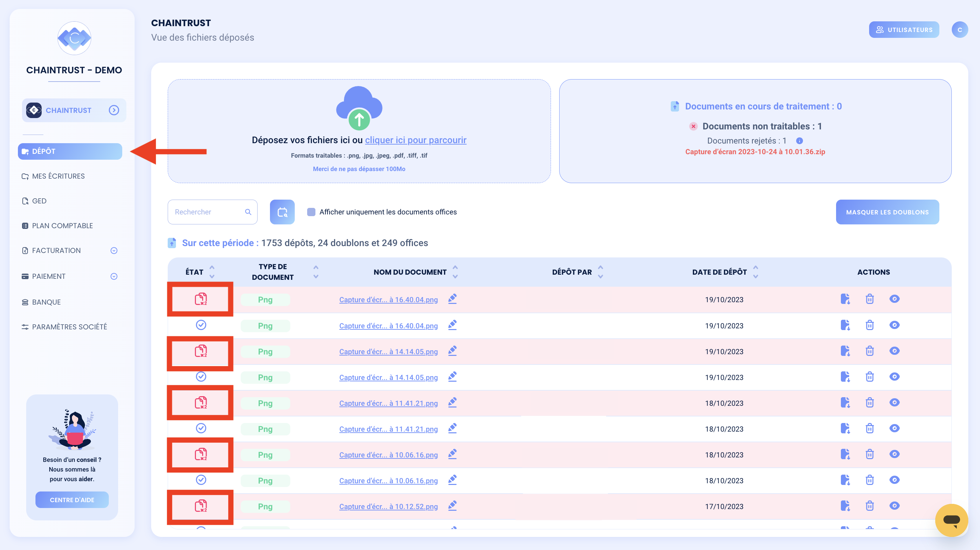The image size is (980, 550).
Task: Sort table by Type de document
Action: click(316, 272)
